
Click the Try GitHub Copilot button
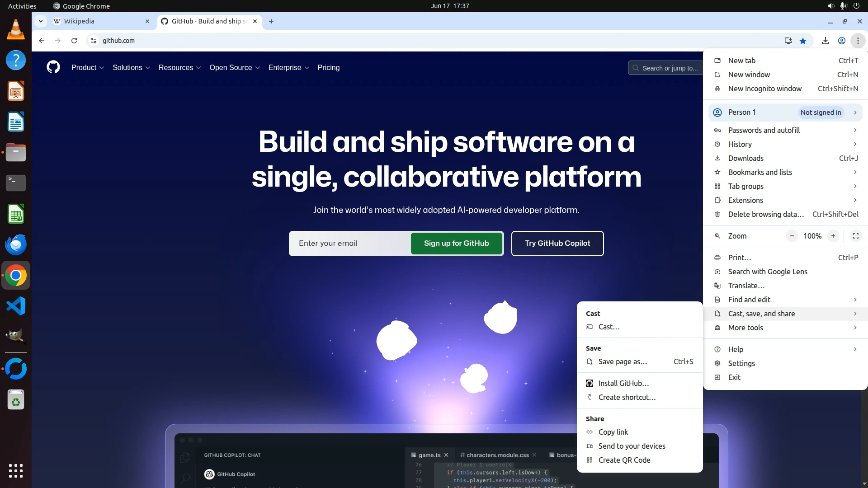[x=557, y=243]
